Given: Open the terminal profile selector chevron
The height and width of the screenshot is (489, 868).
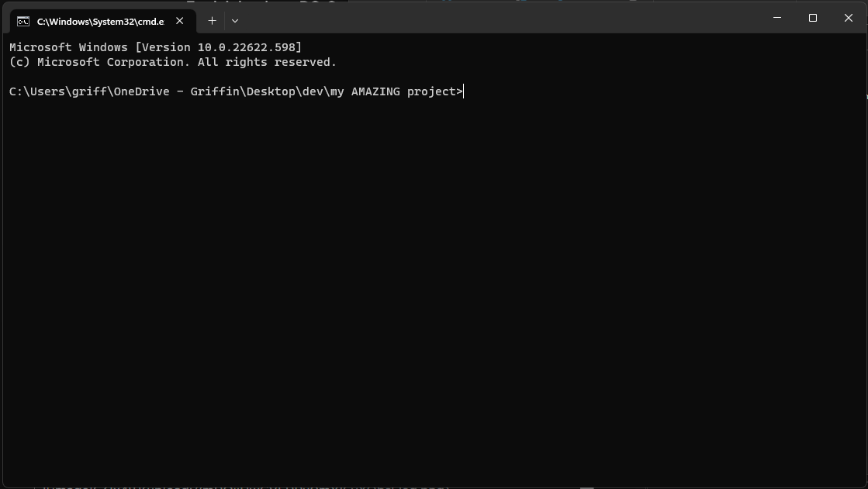Looking at the screenshot, I should tap(234, 20).
